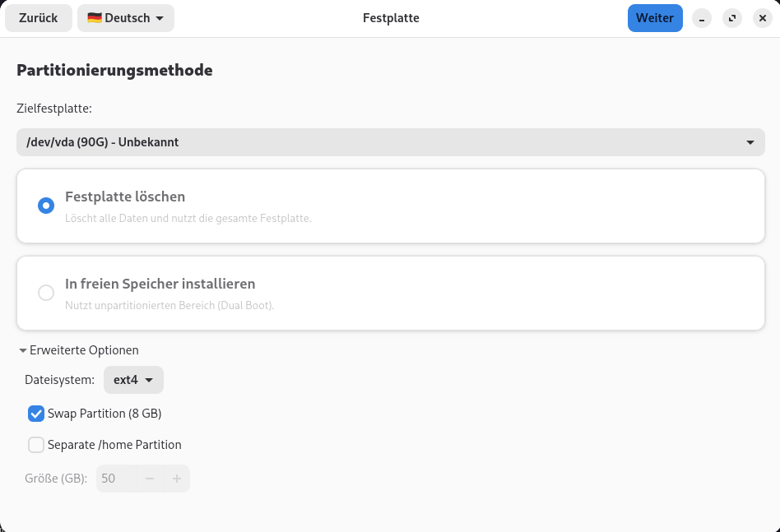Click the Größe (GB) number field
This screenshot has height=532, width=780.
[115, 479]
